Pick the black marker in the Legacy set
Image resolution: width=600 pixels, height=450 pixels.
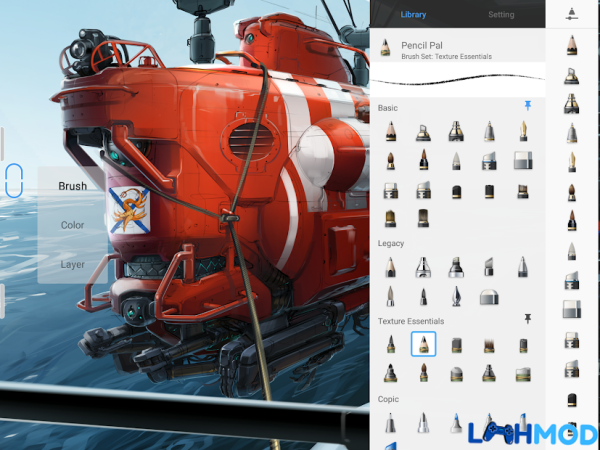tap(456, 267)
